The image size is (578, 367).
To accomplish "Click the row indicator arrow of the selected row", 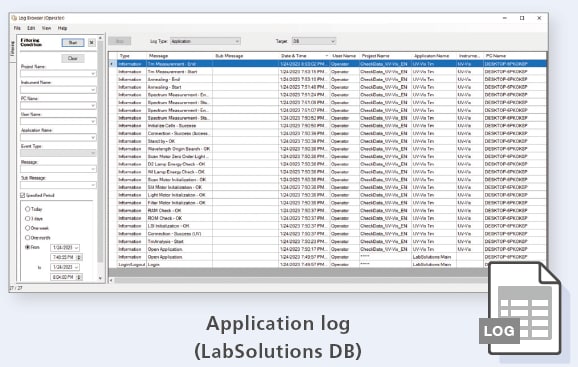I will 112,64.
